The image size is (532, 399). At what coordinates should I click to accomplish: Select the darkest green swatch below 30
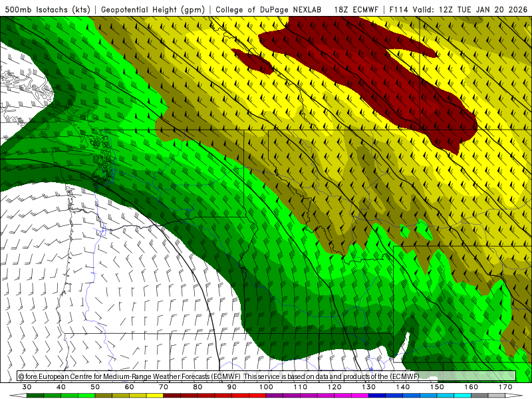pyautogui.click(x=35, y=396)
